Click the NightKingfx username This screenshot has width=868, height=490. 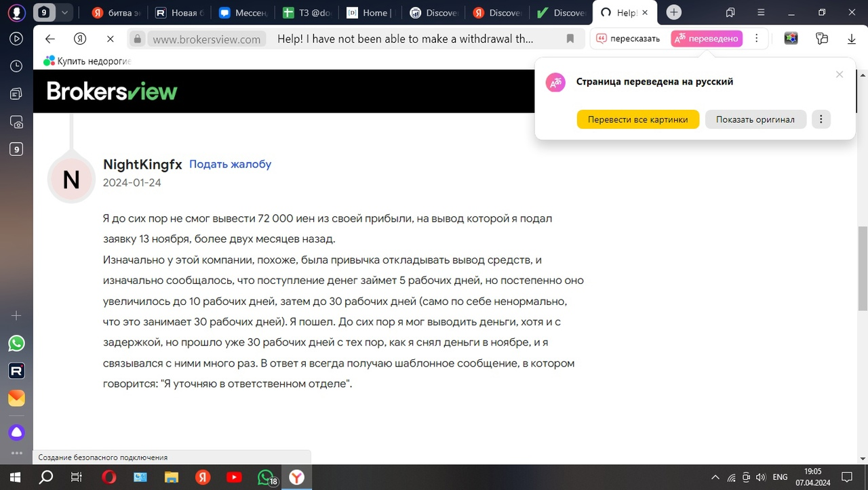click(142, 164)
